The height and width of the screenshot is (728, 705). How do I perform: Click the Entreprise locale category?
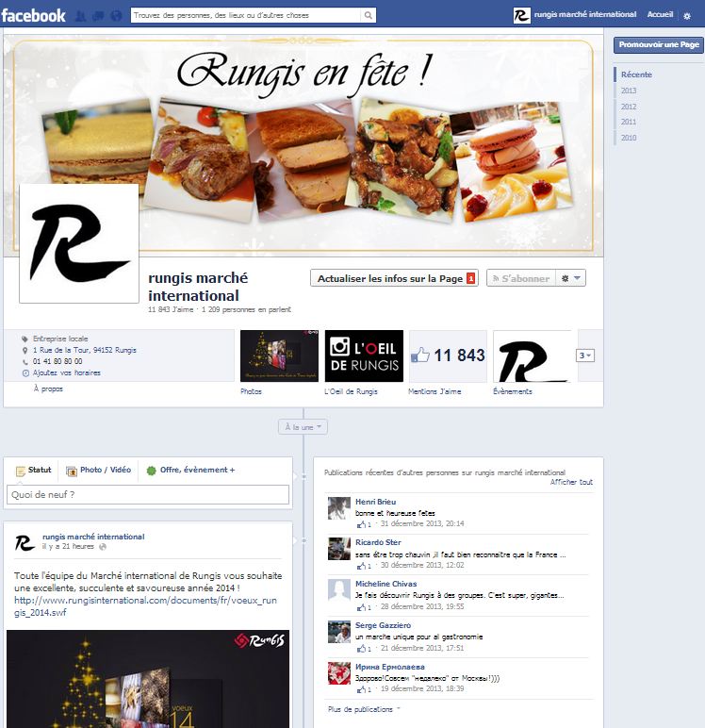pos(60,339)
